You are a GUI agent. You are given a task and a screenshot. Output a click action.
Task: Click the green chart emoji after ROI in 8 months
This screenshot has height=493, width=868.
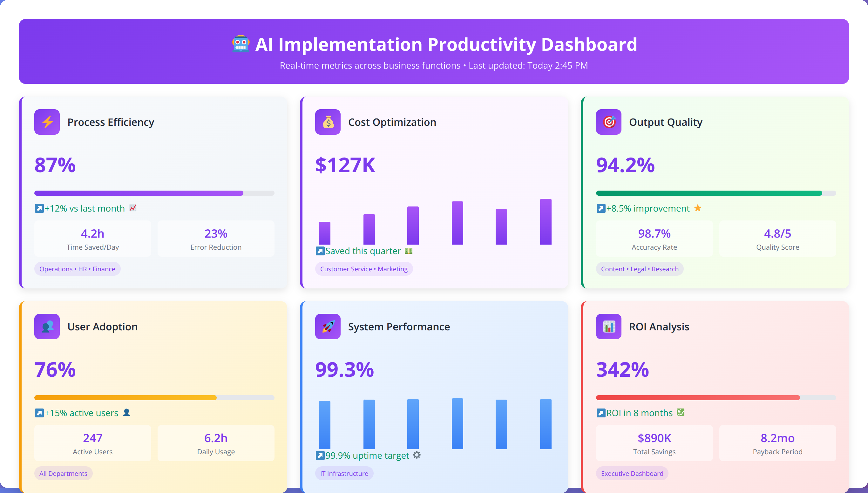tap(680, 412)
